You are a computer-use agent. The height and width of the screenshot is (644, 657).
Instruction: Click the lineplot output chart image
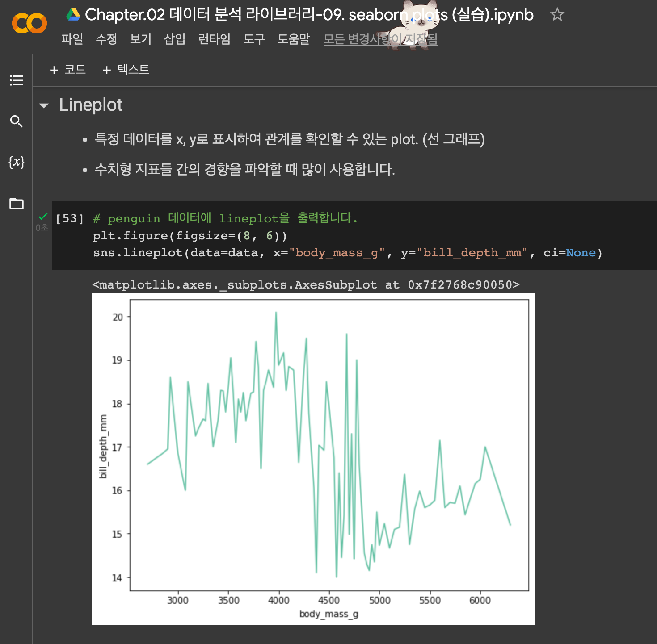313,459
